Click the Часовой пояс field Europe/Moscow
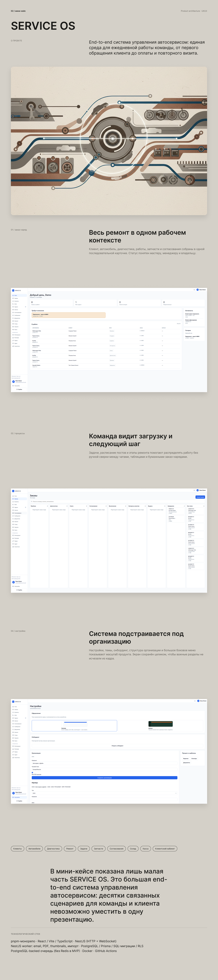Screen dimensions: 218x980 104,770
